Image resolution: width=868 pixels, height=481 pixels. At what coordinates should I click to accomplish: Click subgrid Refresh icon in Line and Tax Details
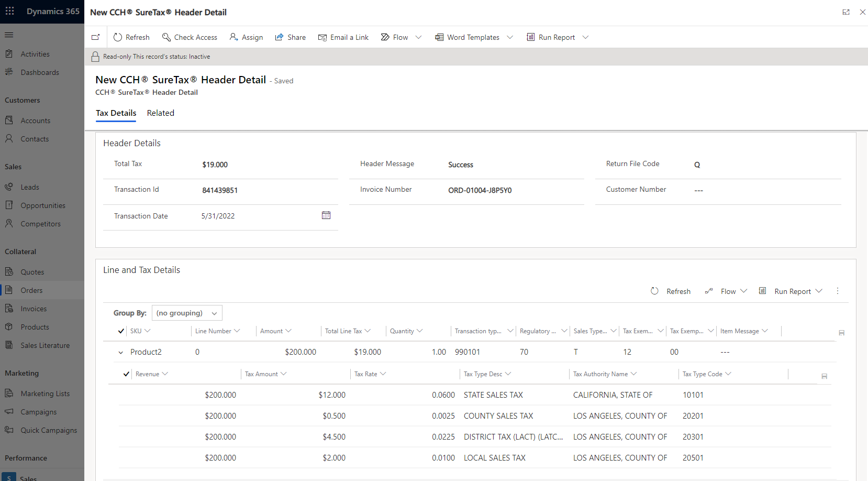[x=654, y=291]
